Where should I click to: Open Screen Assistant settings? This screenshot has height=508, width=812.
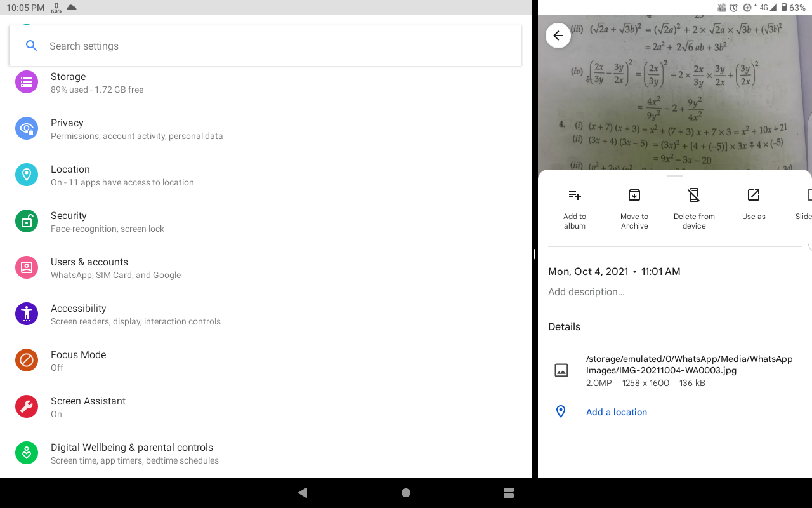click(266, 407)
